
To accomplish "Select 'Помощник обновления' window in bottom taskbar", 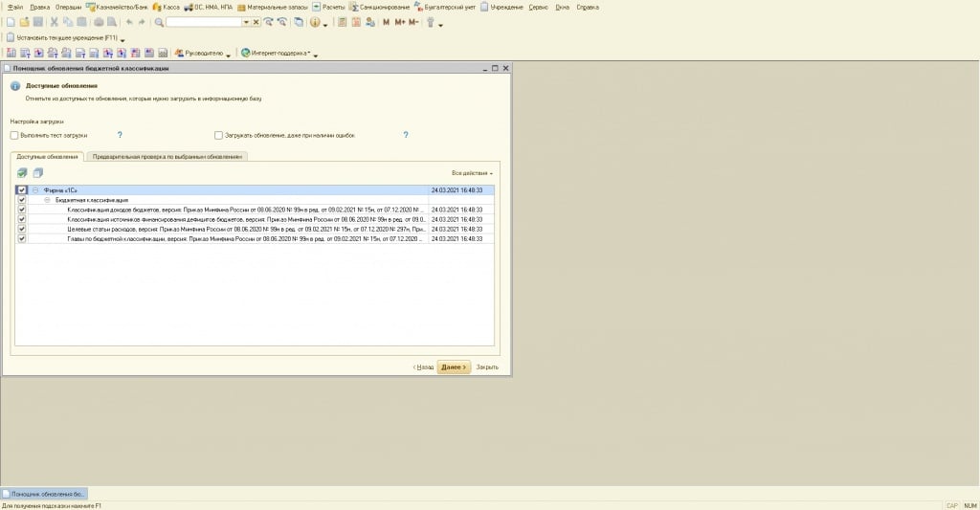I will click(x=49, y=494).
